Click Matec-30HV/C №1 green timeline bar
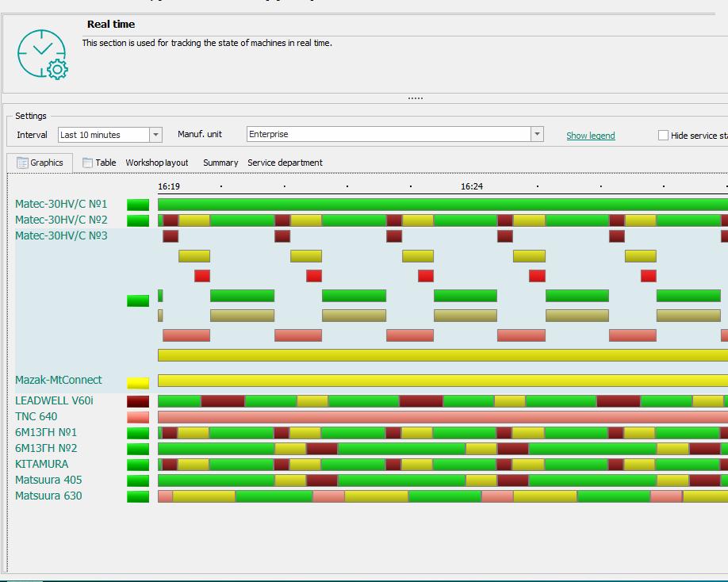Image resolution: width=728 pixels, height=582 pixels. [x=443, y=205]
